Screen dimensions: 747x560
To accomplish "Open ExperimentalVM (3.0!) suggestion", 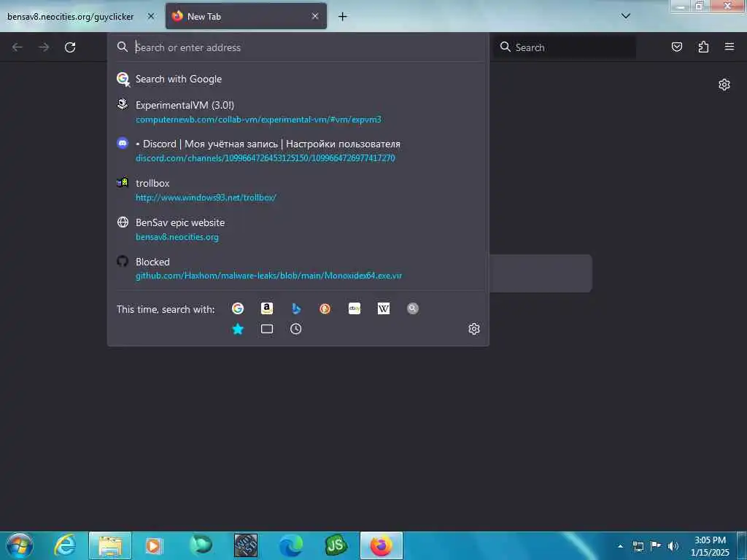I will pyautogui.click(x=298, y=112).
